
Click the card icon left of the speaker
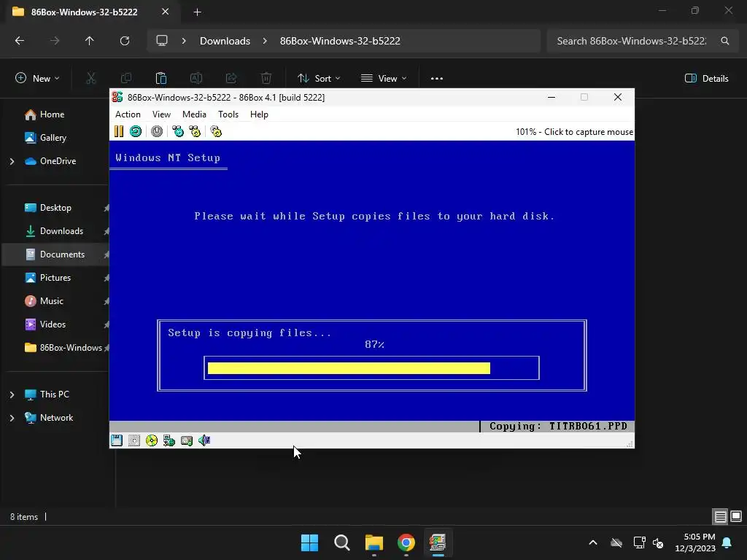187,440
